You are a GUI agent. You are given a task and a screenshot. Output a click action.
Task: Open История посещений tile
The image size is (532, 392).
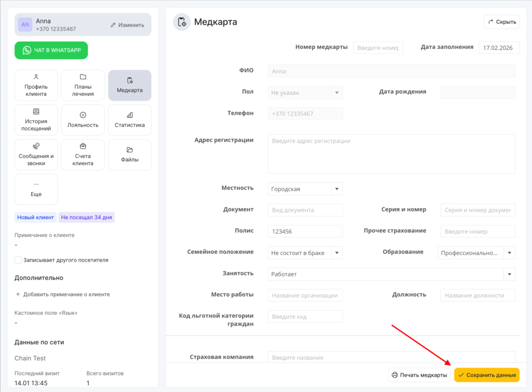coord(36,120)
